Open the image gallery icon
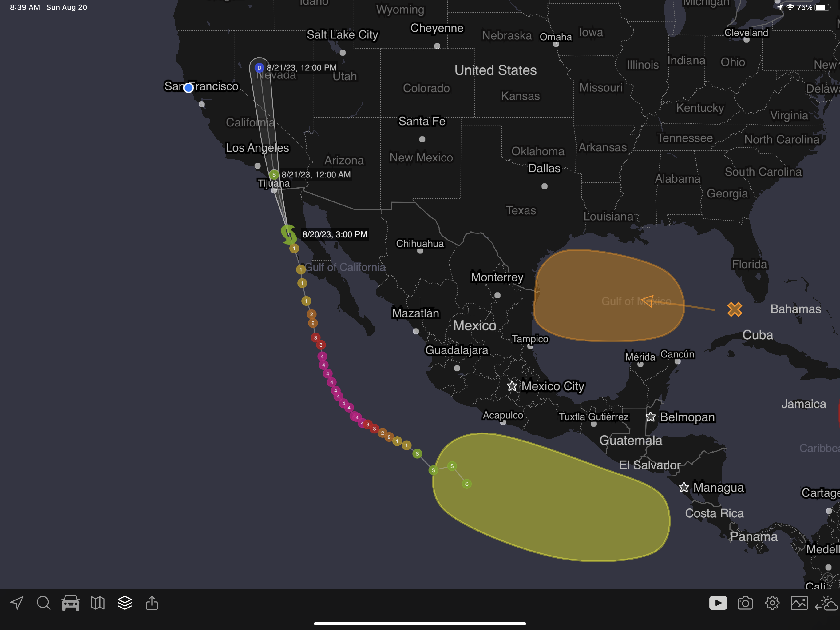840x630 pixels. pyautogui.click(x=799, y=603)
